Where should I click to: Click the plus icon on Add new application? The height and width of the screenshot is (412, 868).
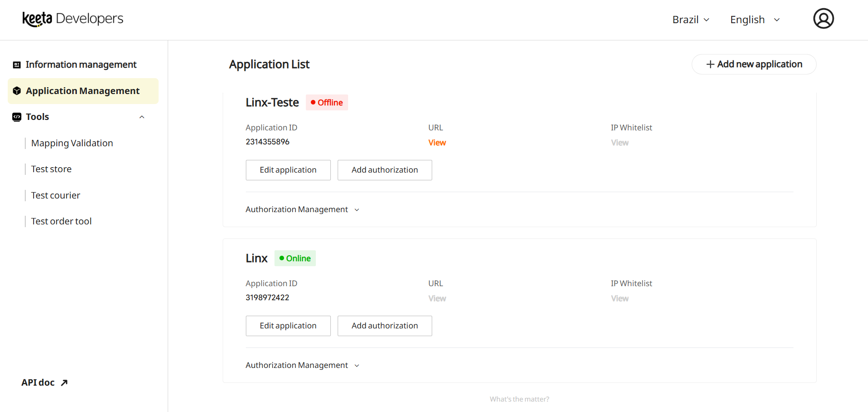coord(710,65)
